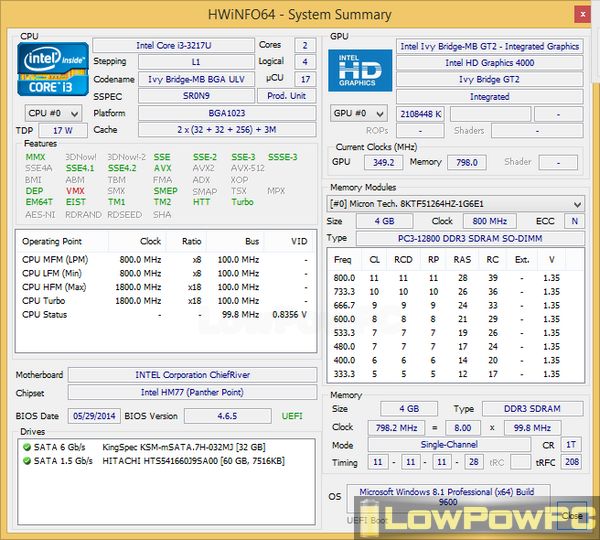Click the TDP value 17 W

(63, 131)
